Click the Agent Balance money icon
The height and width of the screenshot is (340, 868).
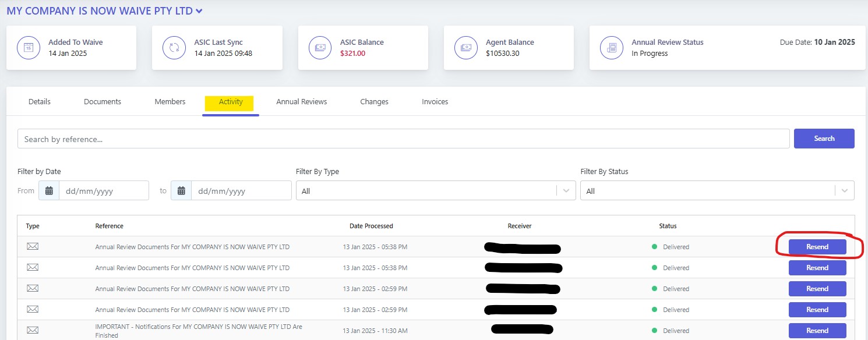465,48
